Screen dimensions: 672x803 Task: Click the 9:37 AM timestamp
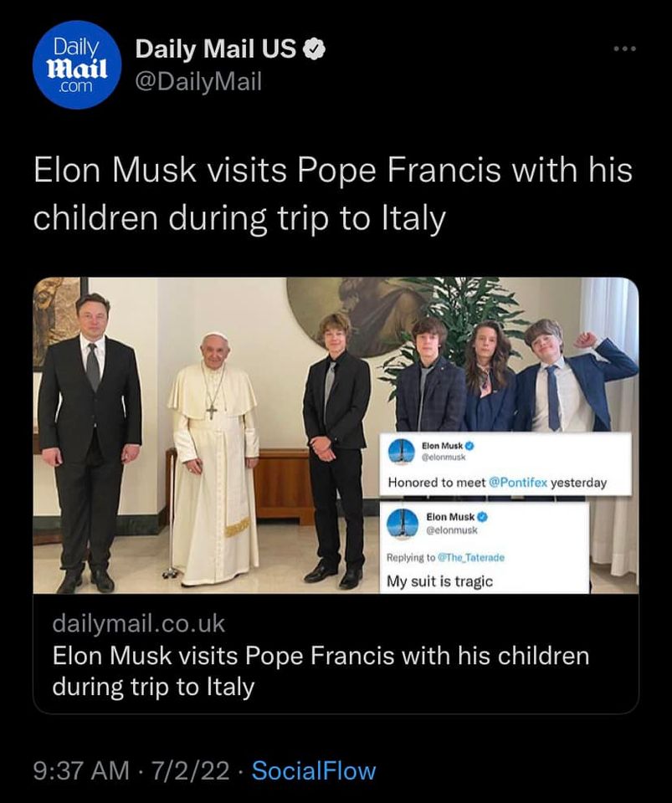82,770
